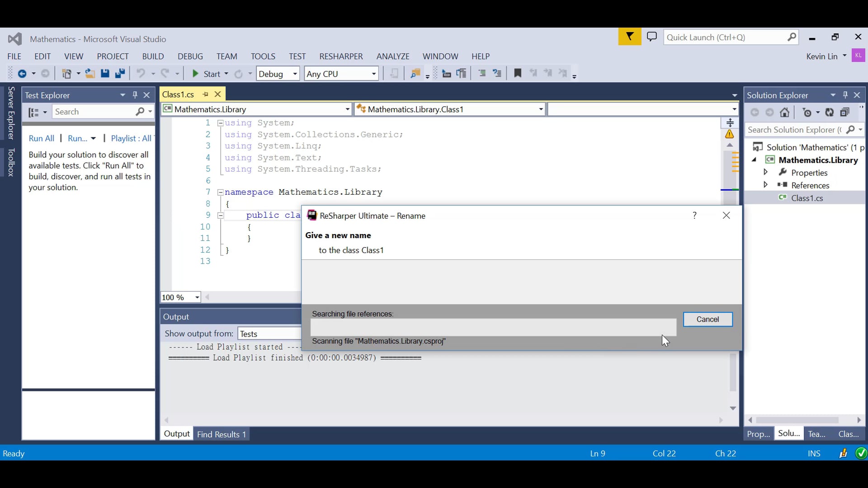
Task: Collapse the namespace Mathematics.Library code region
Action: tap(221, 192)
